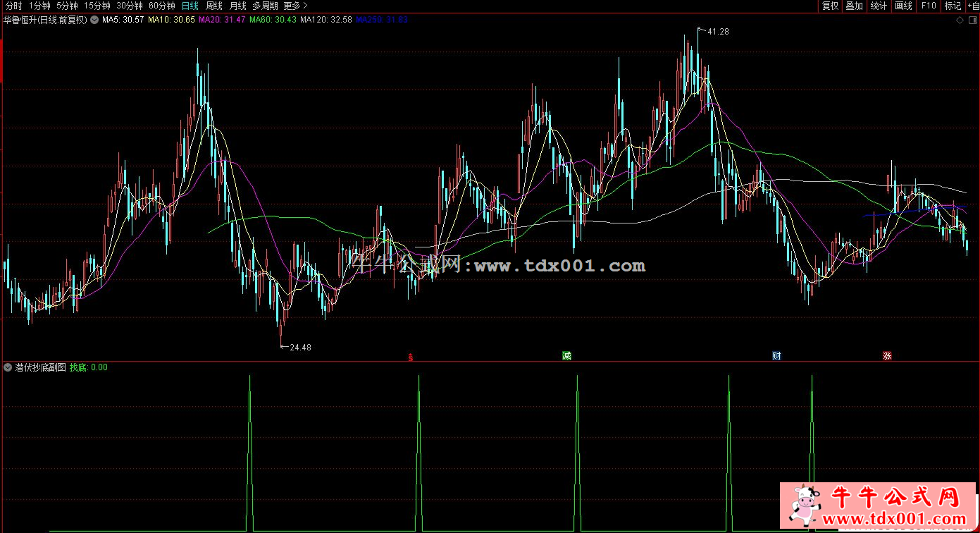Screen dimensions: 980x533
Task: Click the green 减 marker on timeline
Action: pos(566,355)
